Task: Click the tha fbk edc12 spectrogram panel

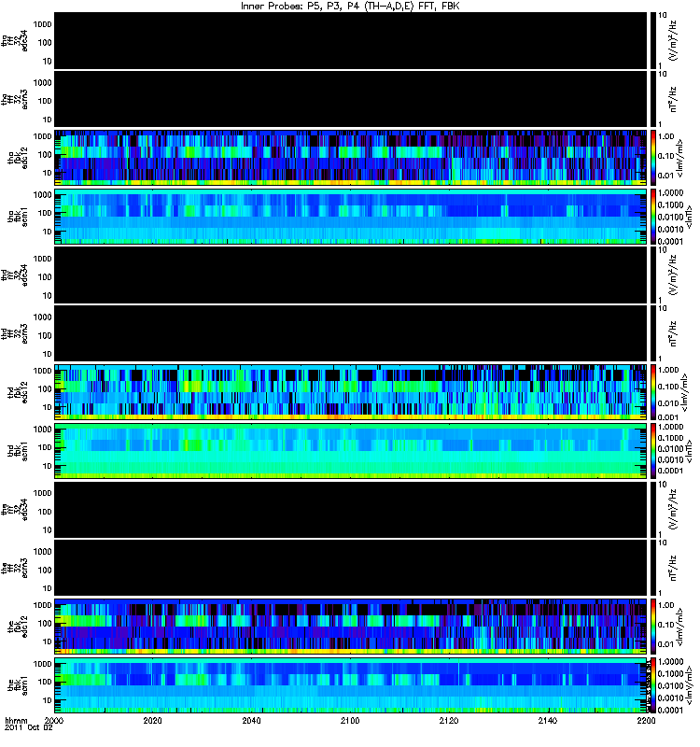Action: coord(351,157)
